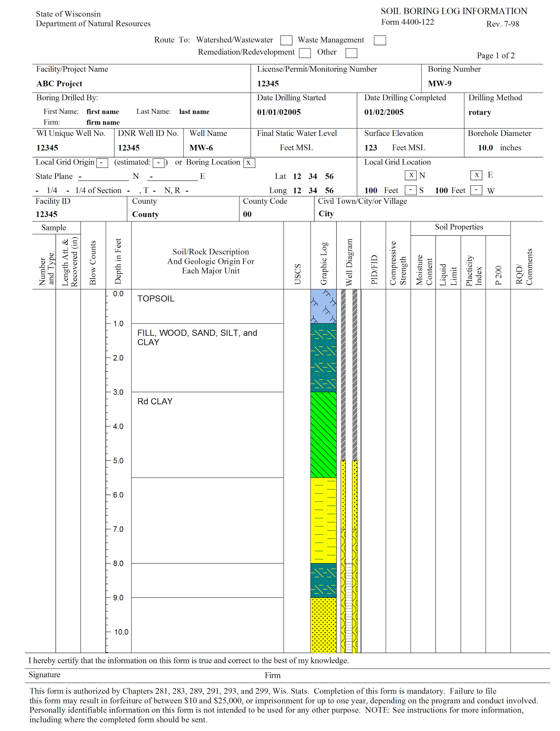Click the Date Drilling Started value
The height and width of the screenshot is (731, 560).
coord(279,112)
